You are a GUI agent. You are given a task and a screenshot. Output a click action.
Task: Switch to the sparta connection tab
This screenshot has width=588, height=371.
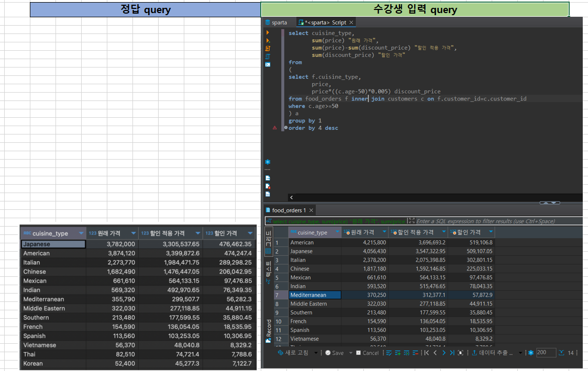(276, 23)
